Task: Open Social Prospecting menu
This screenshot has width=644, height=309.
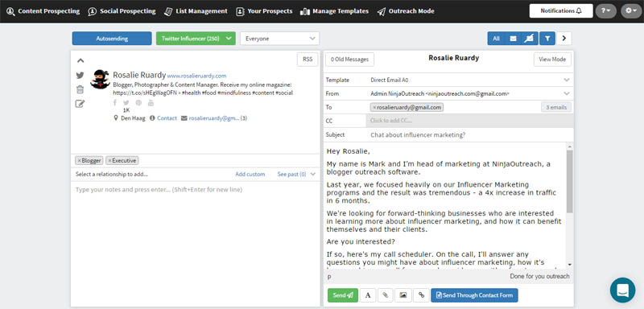Action: point(122,11)
